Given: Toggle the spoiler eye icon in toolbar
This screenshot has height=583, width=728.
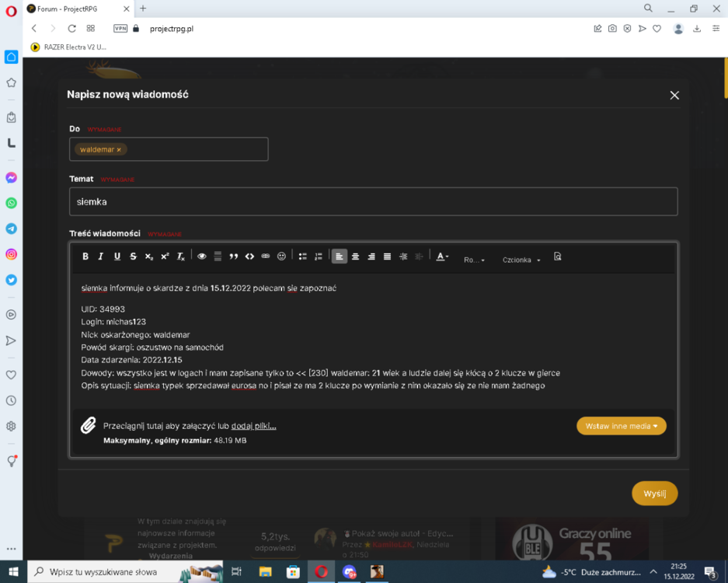Looking at the screenshot, I should [201, 257].
